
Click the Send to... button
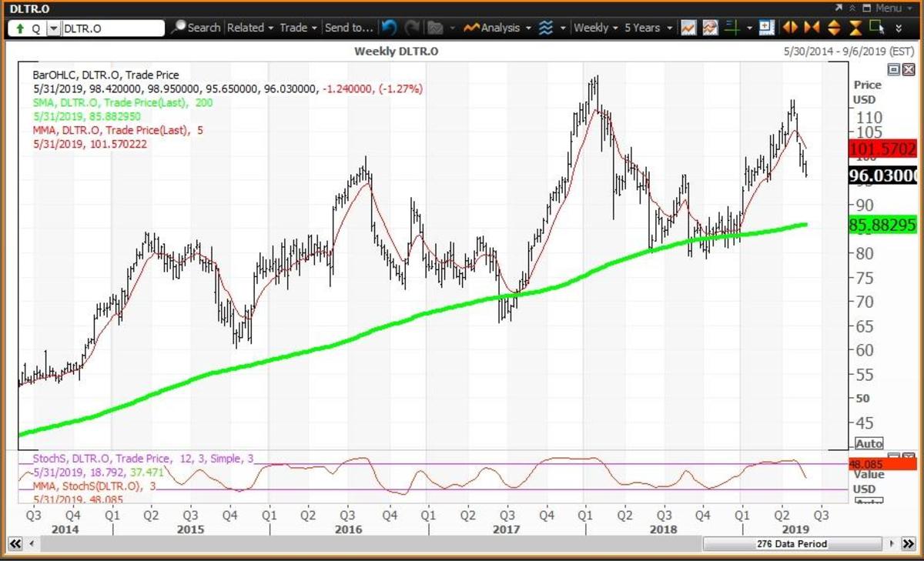click(349, 28)
